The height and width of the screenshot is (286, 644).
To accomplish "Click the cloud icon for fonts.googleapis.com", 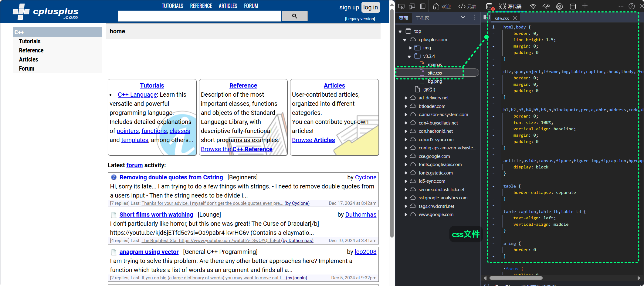I will pos(413,164).
